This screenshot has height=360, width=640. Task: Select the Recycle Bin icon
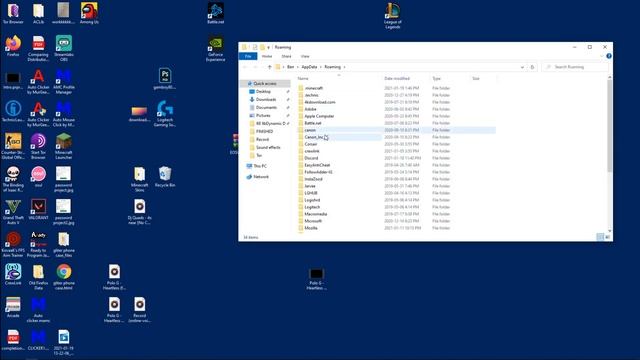[x=165, y=177]
